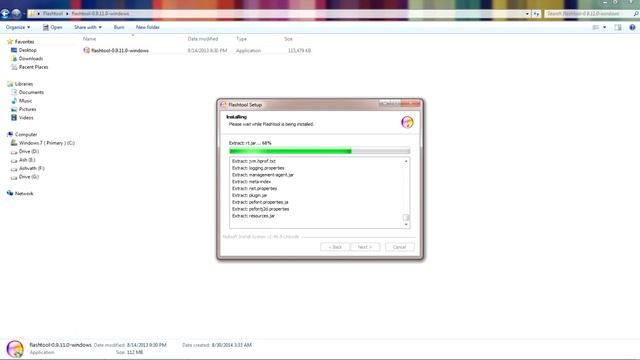Open the Videos library
Screen dimensions: 640x360
point(26,118)
